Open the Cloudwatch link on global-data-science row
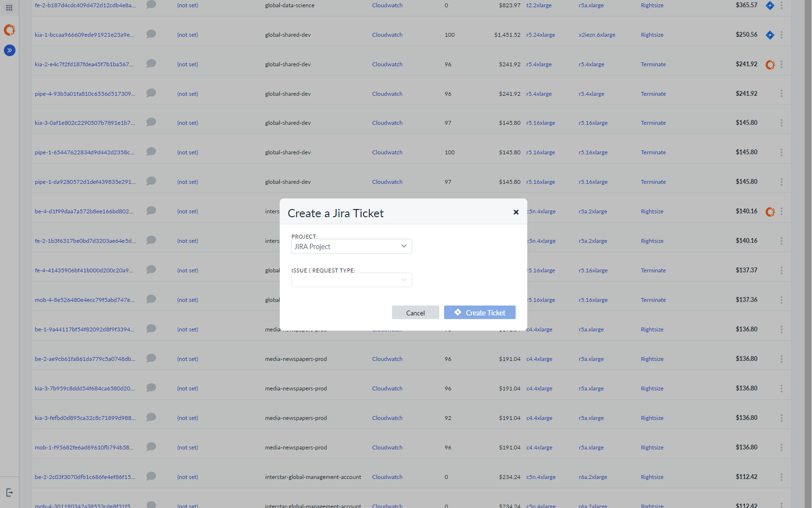Screen dimensions: 812x508 coord(387,5)
